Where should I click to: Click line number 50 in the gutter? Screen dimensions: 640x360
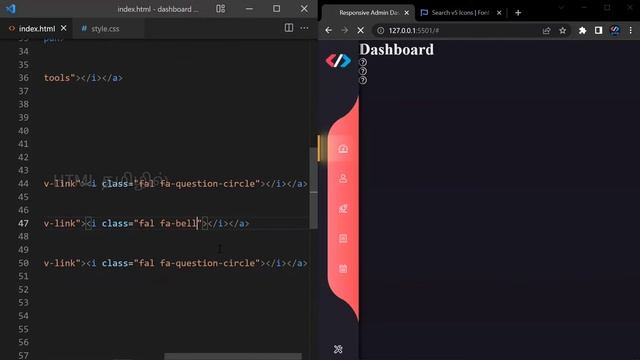click(23, 263)
